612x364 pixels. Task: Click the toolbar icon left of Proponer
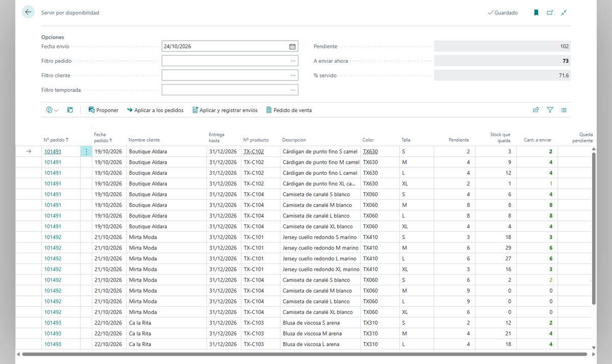70,110
